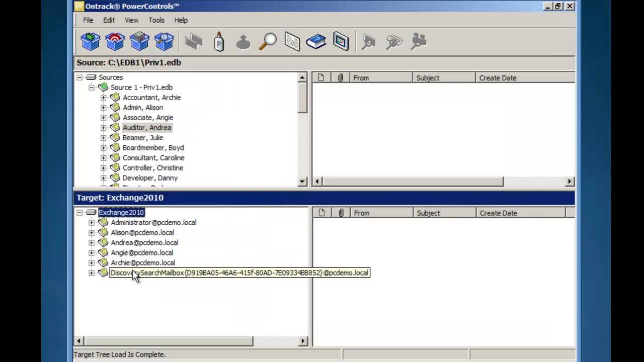Sort target list by Create Date column
This screenshot has height=362, width=644.
521,213
